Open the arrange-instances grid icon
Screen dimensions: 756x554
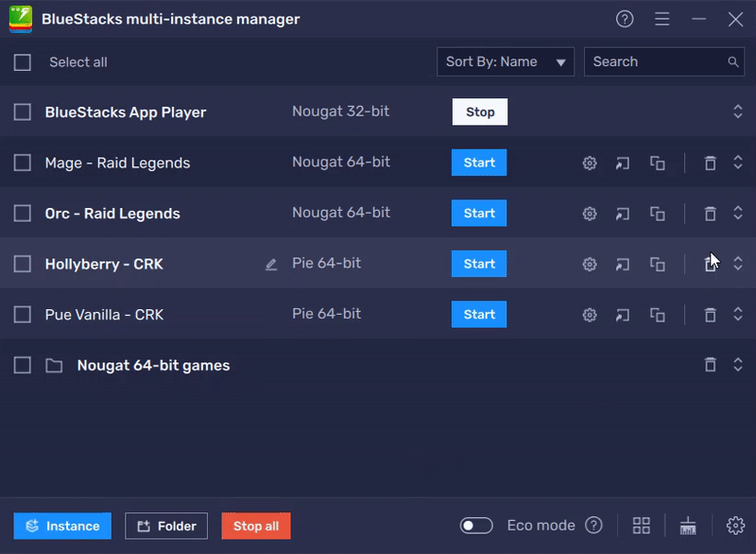click(642, 525)
